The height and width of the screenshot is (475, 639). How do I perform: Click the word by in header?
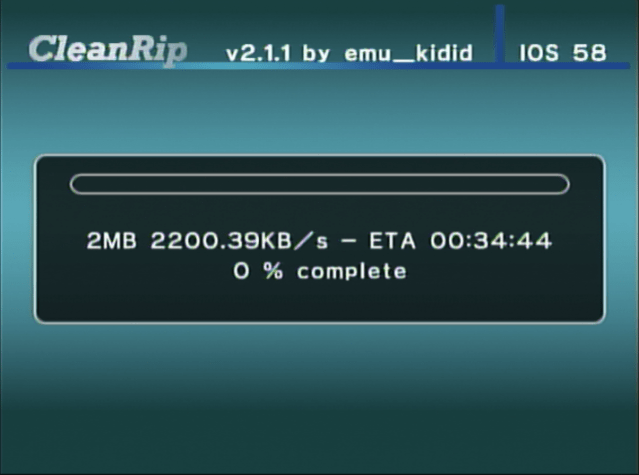click(x=315, y=54)
